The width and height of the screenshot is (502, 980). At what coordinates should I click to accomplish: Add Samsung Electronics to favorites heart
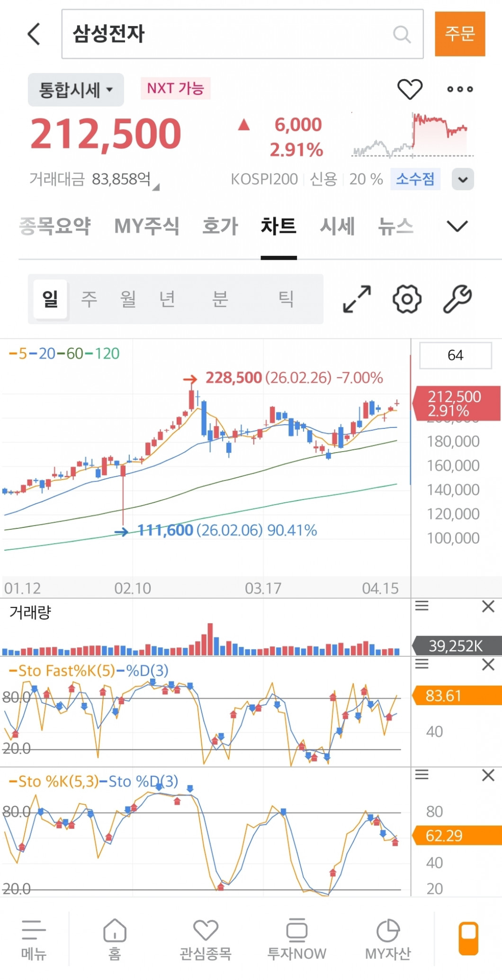[x=409, y=89]
